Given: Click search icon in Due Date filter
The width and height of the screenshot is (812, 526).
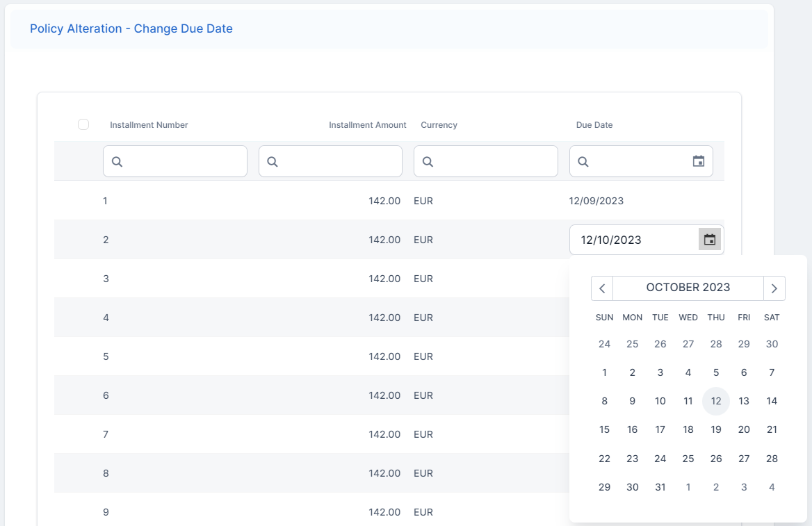Looking at the screenshot, I should [x=583, y=161].
